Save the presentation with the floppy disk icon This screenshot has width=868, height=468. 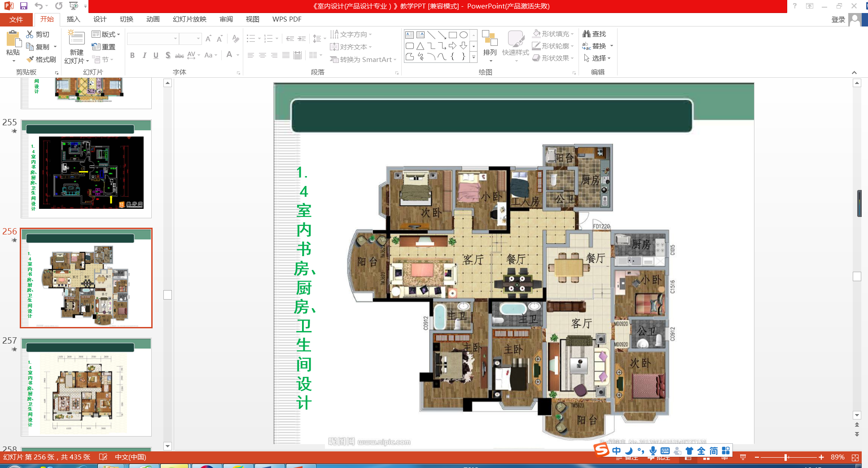pyautogui.click(x=24, y=6)
